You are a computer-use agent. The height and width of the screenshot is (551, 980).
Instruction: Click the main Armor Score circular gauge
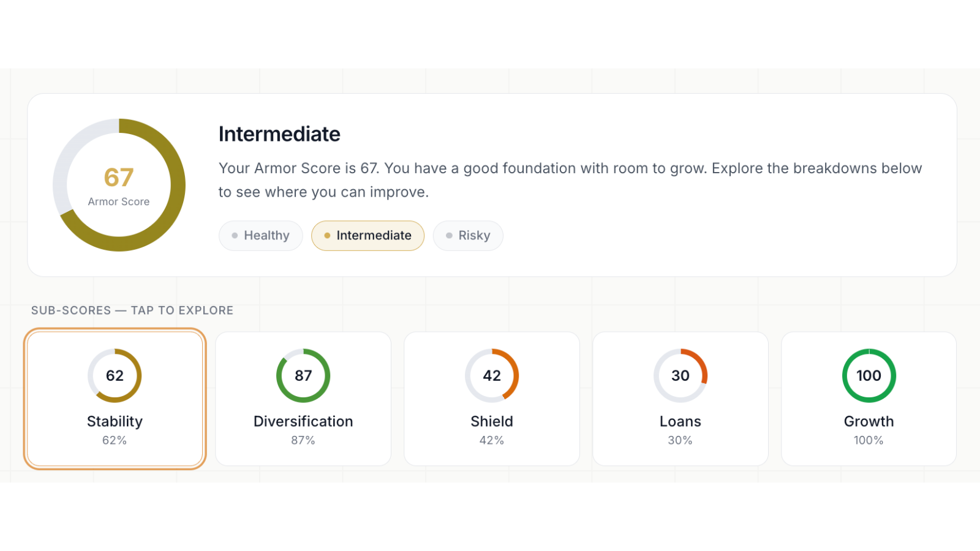pyautogui.click(x=119, y=185)
